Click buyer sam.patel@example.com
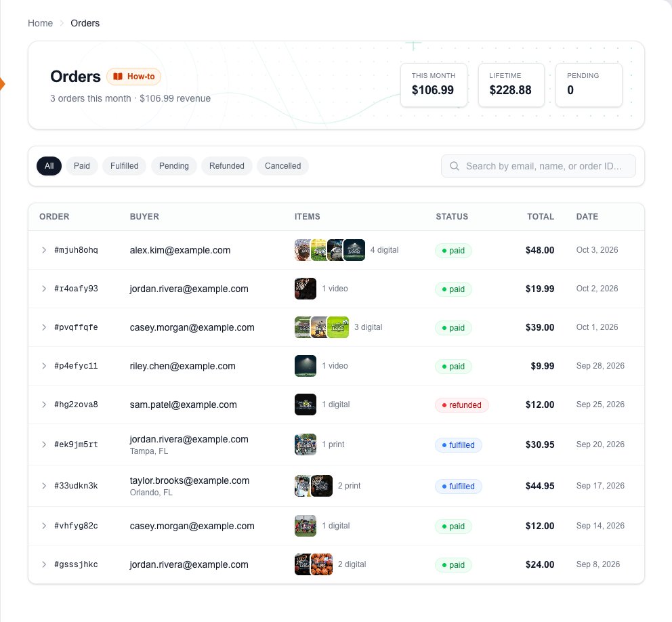 [183, 405]
